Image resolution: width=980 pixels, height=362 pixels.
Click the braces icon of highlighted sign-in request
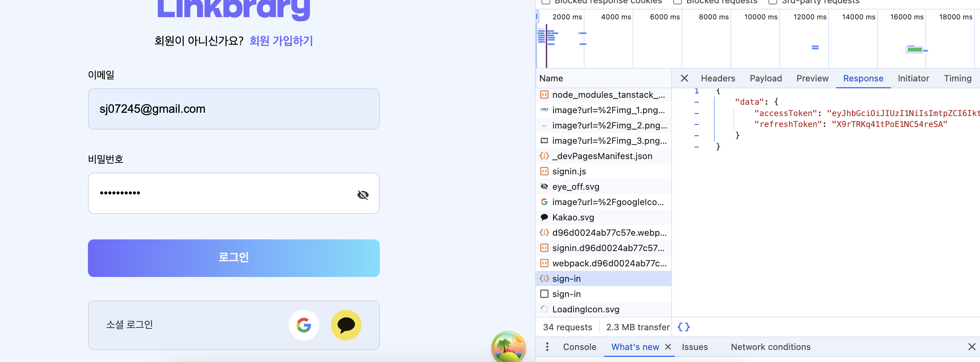(x=544, y=279)
